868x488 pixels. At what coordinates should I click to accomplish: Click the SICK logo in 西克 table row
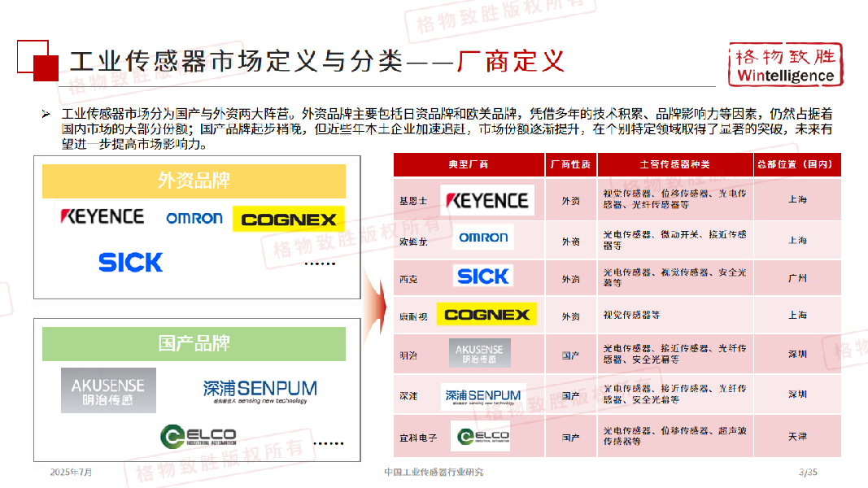pos(482,276)
